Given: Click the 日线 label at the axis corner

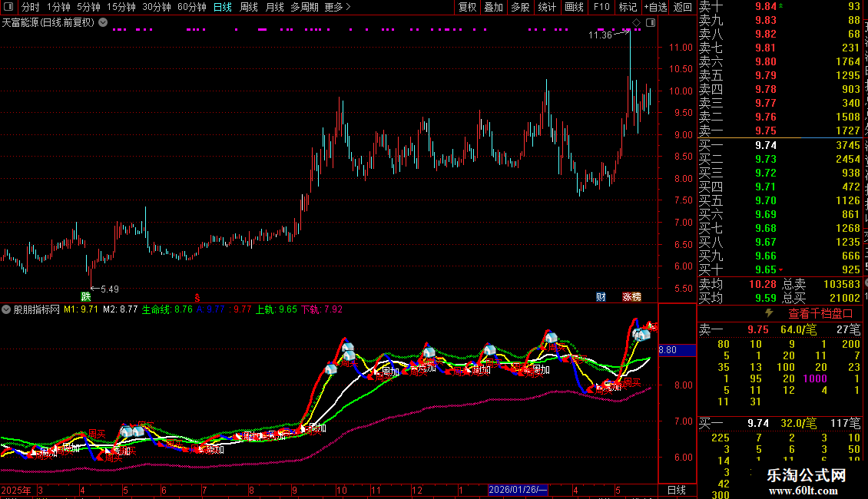Looking at the screenshot, I should [x=677, y=490].
